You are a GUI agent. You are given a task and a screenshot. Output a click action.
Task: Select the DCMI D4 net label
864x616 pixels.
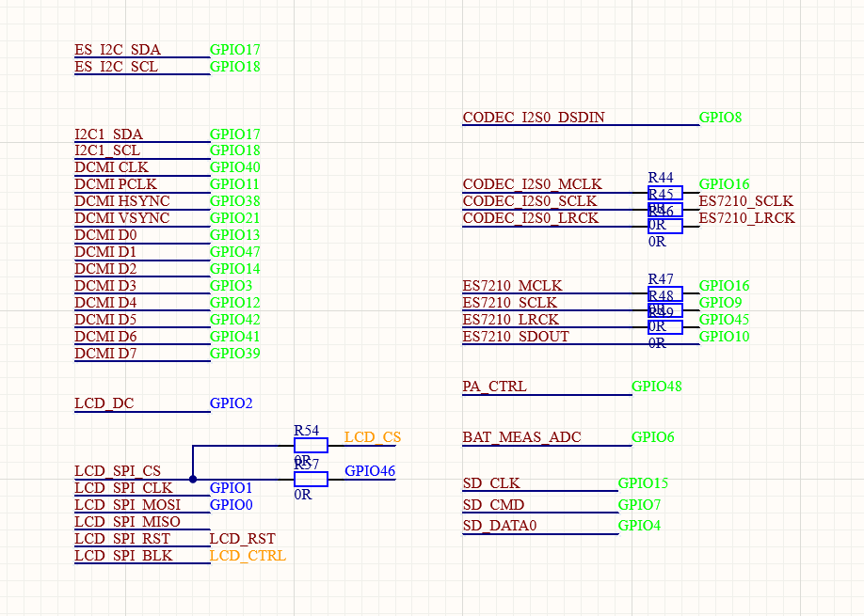(x=105, y=303)
